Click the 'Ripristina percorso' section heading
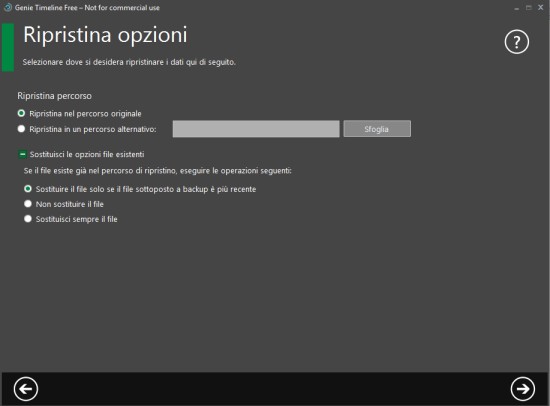 point(54,96)
